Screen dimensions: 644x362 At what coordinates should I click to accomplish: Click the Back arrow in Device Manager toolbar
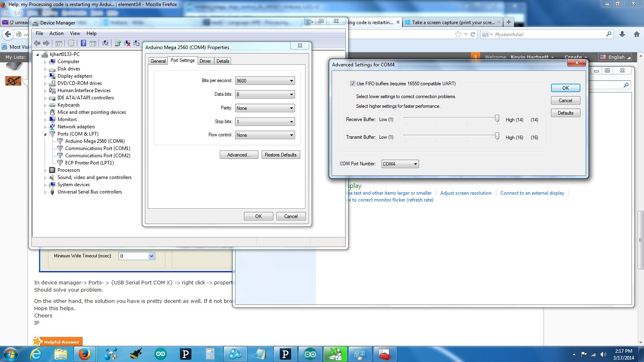(37, 43)
